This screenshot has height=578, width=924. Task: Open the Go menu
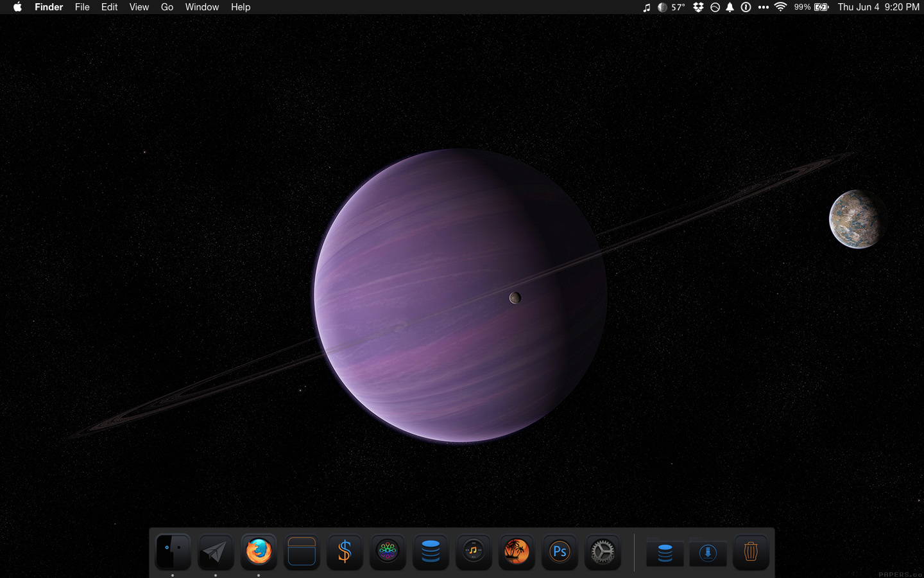167,7
